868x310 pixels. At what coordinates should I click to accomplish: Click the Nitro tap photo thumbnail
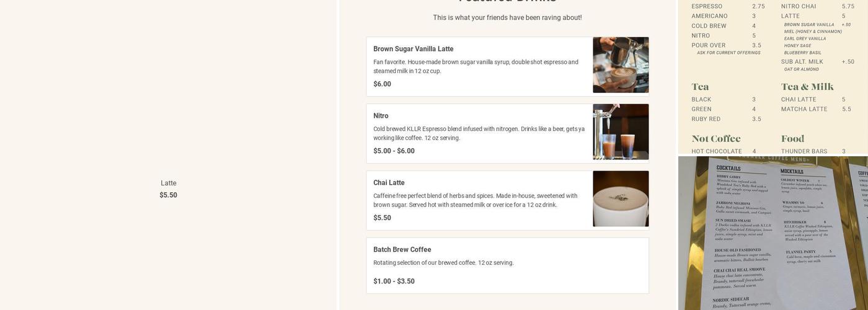pyautogui.click(x=621, y=132)
